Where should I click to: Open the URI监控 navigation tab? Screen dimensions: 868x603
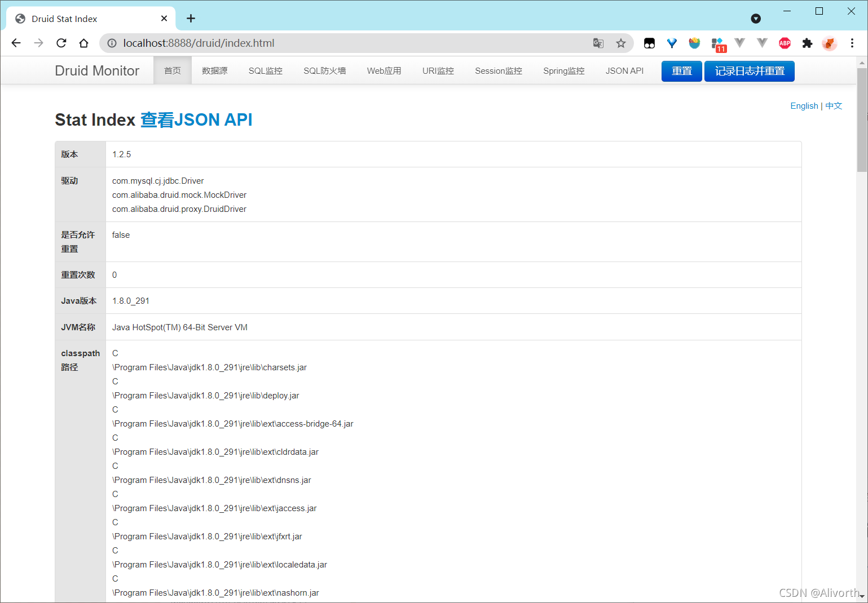(438, 70)
